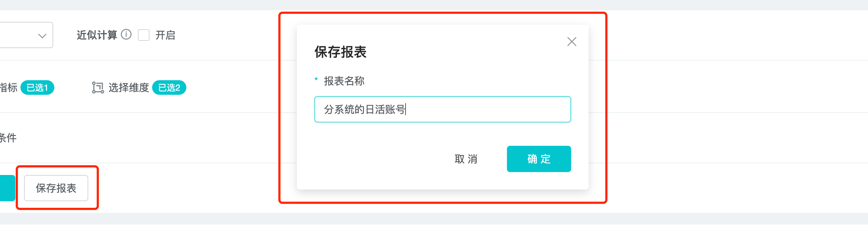
Task: Click the 开启 label text
Action: pyautogui.click(x=165, y=35)
